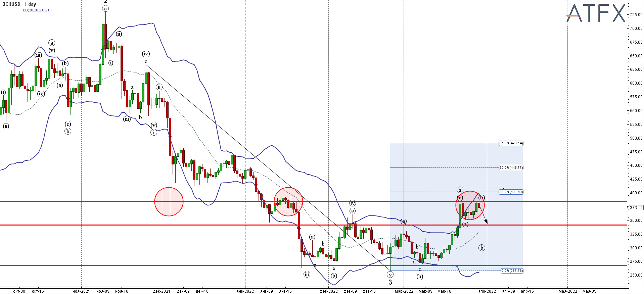
Task: Select the 675.00 price axis value
Action: (x=636, y=42)
